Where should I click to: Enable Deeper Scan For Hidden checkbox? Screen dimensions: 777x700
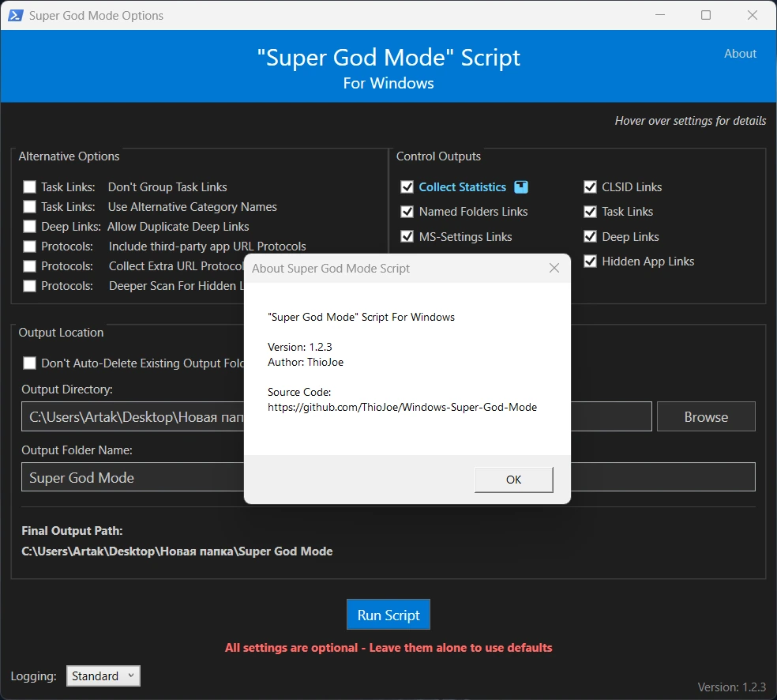(30, 286)
